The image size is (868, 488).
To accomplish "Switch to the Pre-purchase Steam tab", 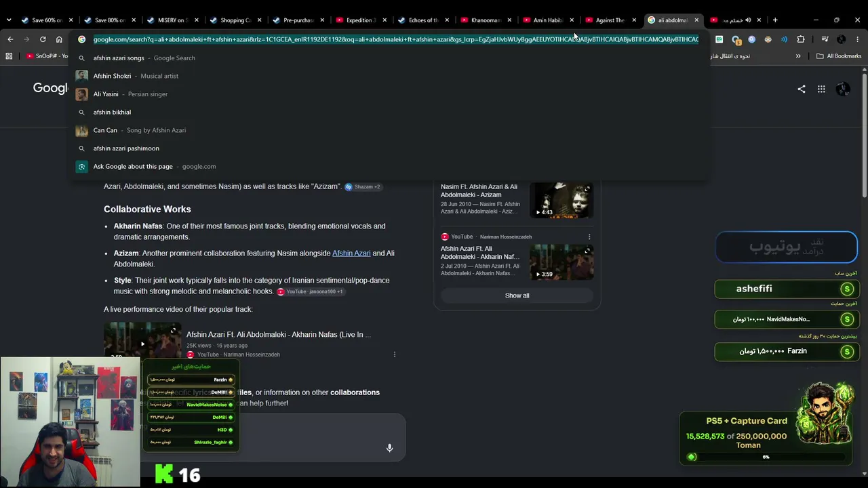I will pos(298,20).
